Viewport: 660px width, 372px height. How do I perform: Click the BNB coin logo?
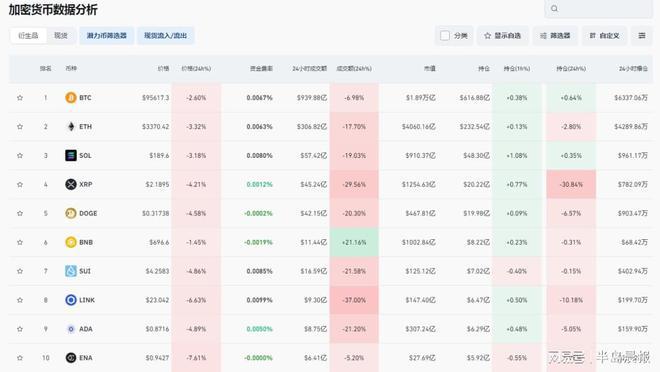(x=71, y=242)
